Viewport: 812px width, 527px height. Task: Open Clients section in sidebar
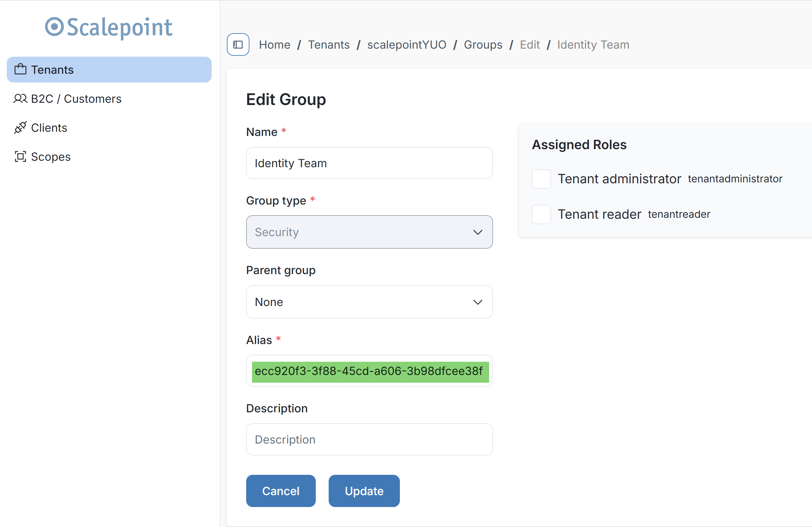[x=49, y=128]
